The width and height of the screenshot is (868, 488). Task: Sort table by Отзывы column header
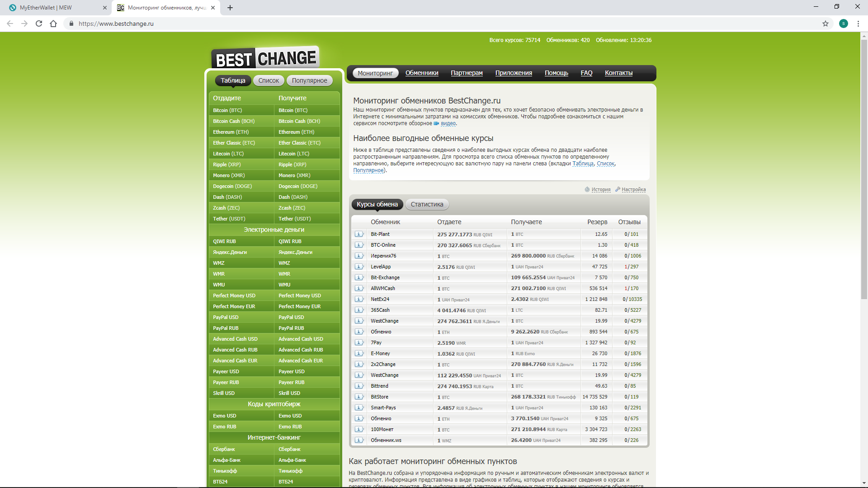click(x=629, y=222)
